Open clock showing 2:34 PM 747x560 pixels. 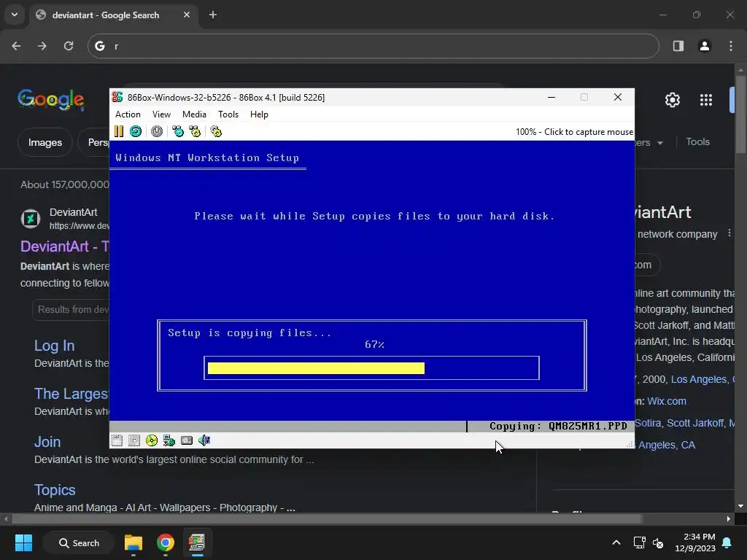(695, 542)
